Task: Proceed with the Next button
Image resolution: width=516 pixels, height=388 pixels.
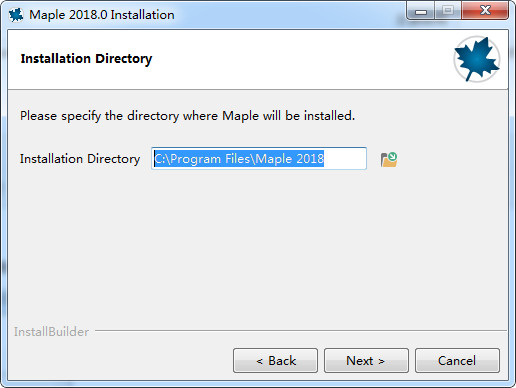Action: click(366, 360)
